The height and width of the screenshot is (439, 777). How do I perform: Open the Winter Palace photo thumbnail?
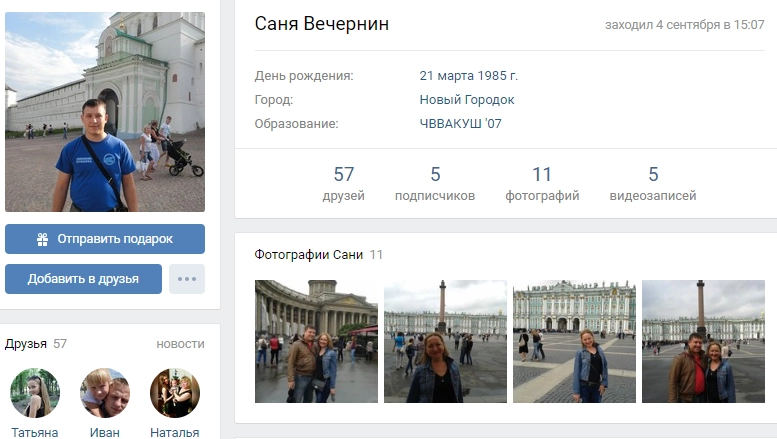tap(574, 341)
